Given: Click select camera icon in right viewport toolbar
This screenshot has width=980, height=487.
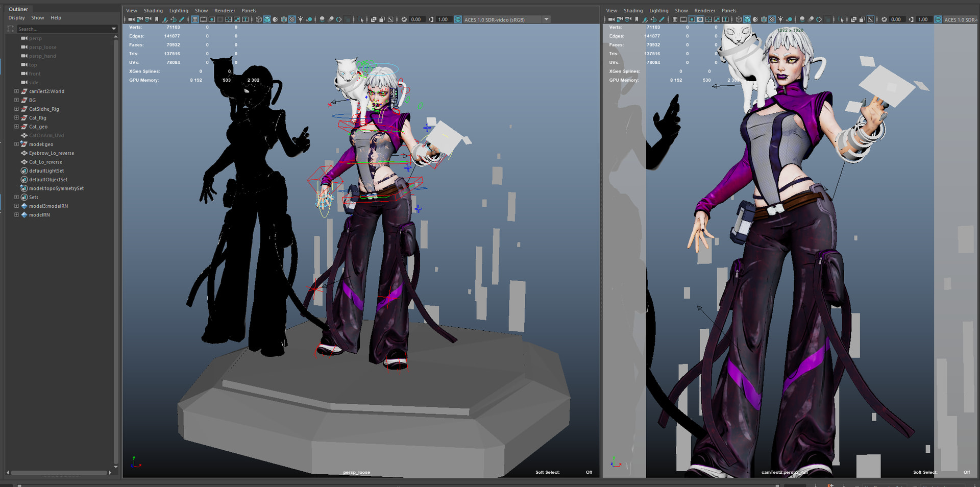Looking at the screenshot, I should pyautogui.click(x=611, y=19).
